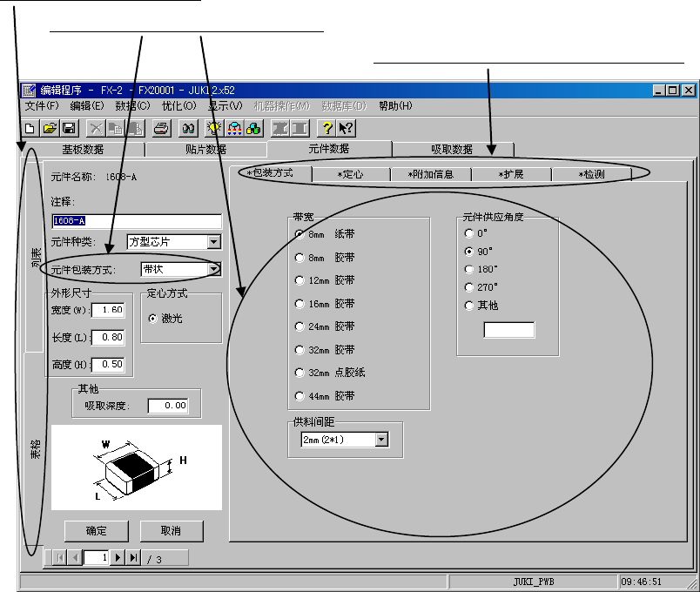This screenshot has height=592, width=700.
Task: Choose the 8mm 胶带 radio button
Action: (300, 258)
